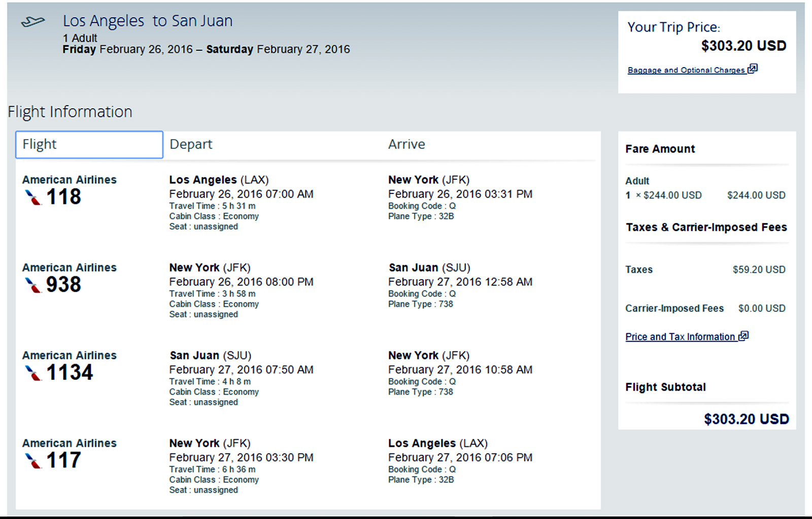Click external-link icon after Price and Tax Information
812x519 pixels.
click(x=743, y=336)
